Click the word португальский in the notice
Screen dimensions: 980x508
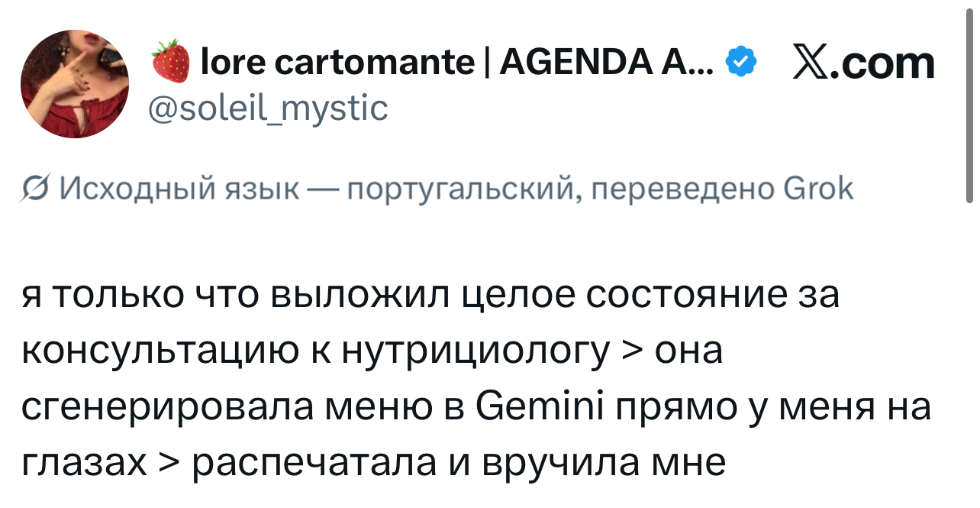[465, 189]
